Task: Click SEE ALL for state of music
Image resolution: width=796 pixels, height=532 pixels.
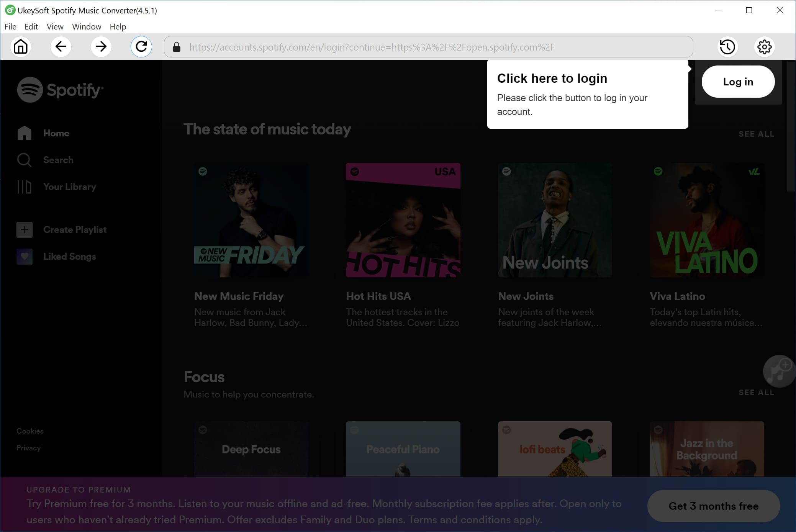Action: point(756,134)
